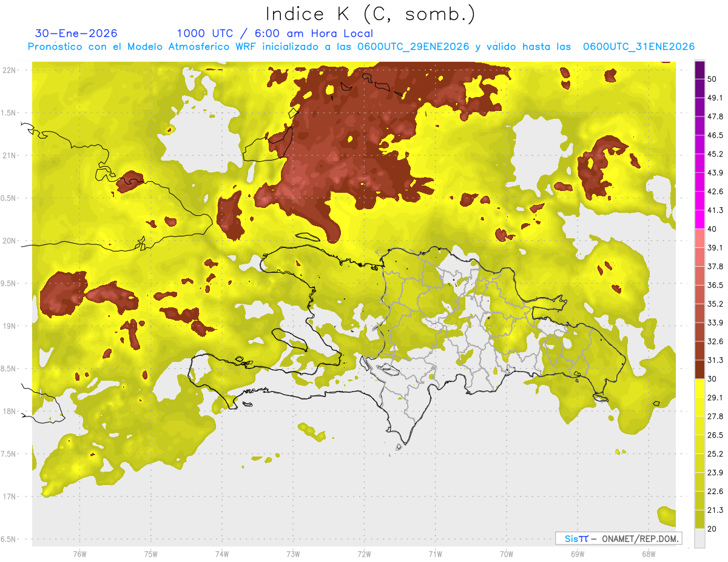Viewport: 728px width, 562px height.
Task: Click the 68W longitude axis label
Action: click(649, 554)
